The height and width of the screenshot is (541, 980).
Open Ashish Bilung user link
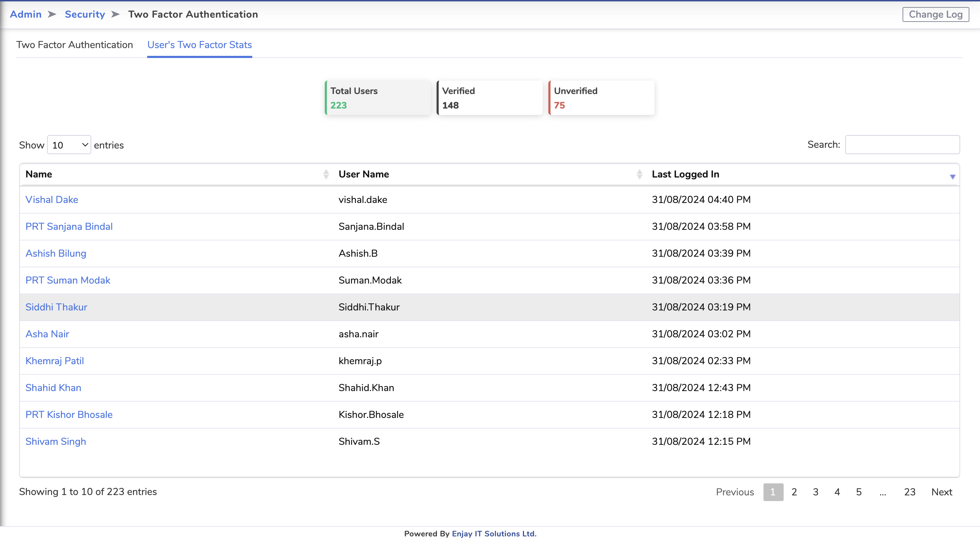pyautogui.click(x=56, y=253)
